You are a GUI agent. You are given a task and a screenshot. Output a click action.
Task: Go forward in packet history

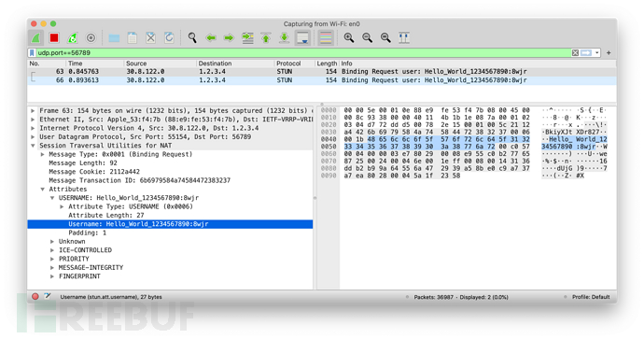tap(229, 38)
